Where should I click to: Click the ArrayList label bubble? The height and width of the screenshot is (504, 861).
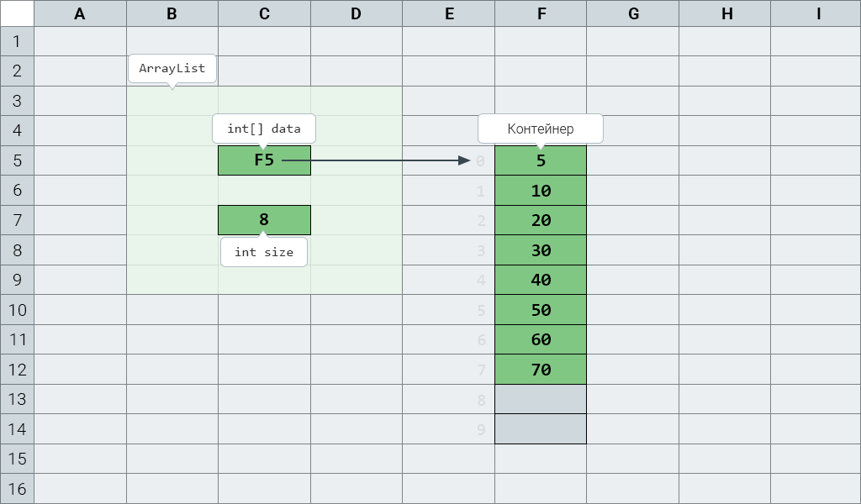(x=172, y=69)
